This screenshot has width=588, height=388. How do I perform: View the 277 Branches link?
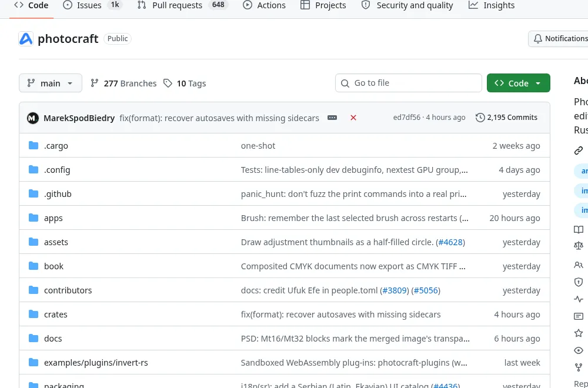coord(123,83)
